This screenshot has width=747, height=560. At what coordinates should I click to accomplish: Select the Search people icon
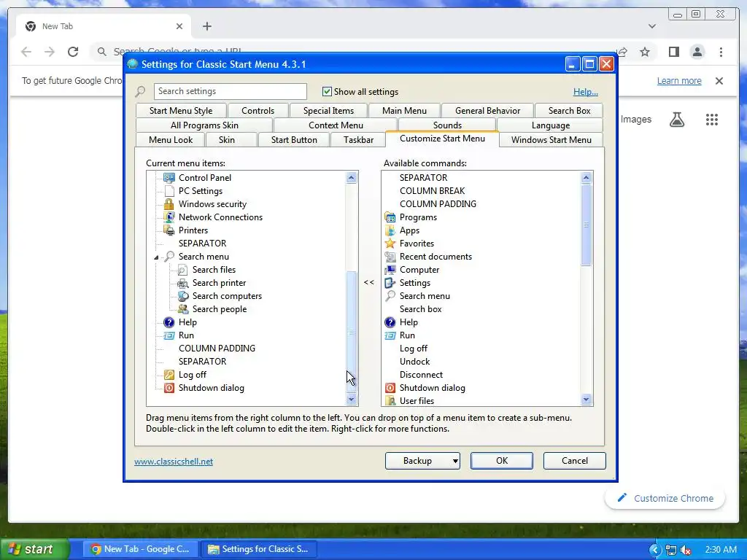[x=182, y=309]
